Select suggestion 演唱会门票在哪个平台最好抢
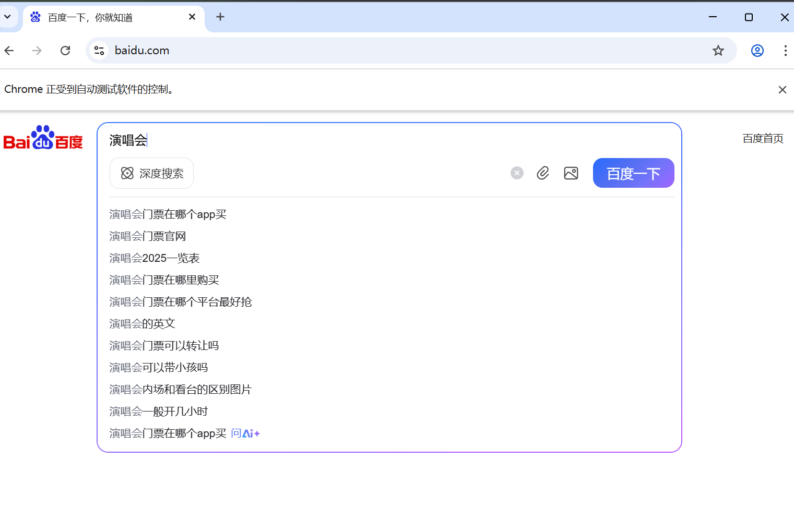 (x=181, y=302)
